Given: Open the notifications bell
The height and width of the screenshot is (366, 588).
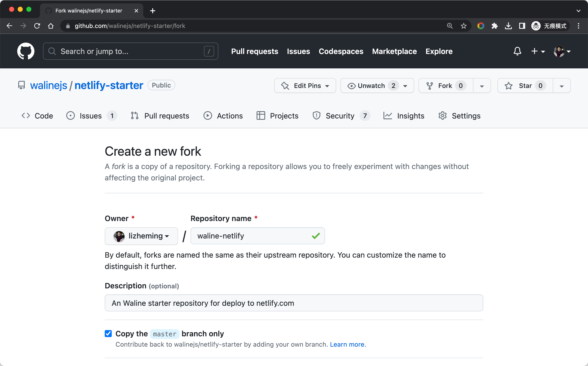Looking at the screenshot, I should 517,51.
